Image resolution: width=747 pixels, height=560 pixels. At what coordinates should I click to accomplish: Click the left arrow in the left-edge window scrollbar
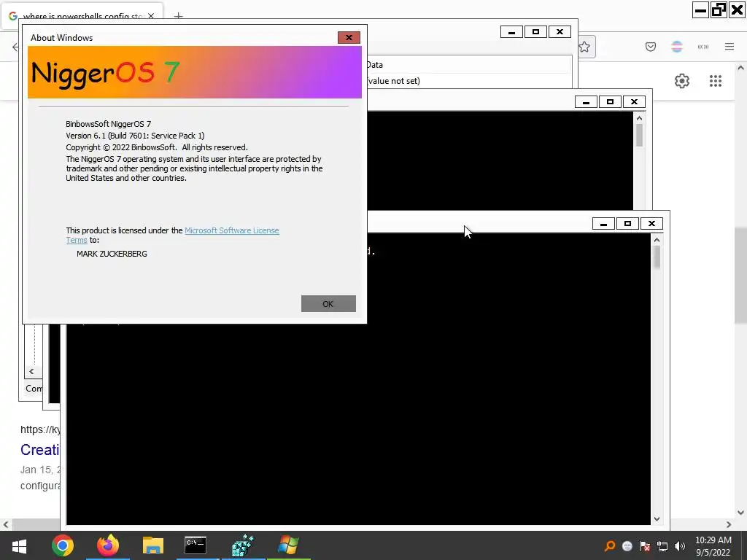(x=31, y=371)
